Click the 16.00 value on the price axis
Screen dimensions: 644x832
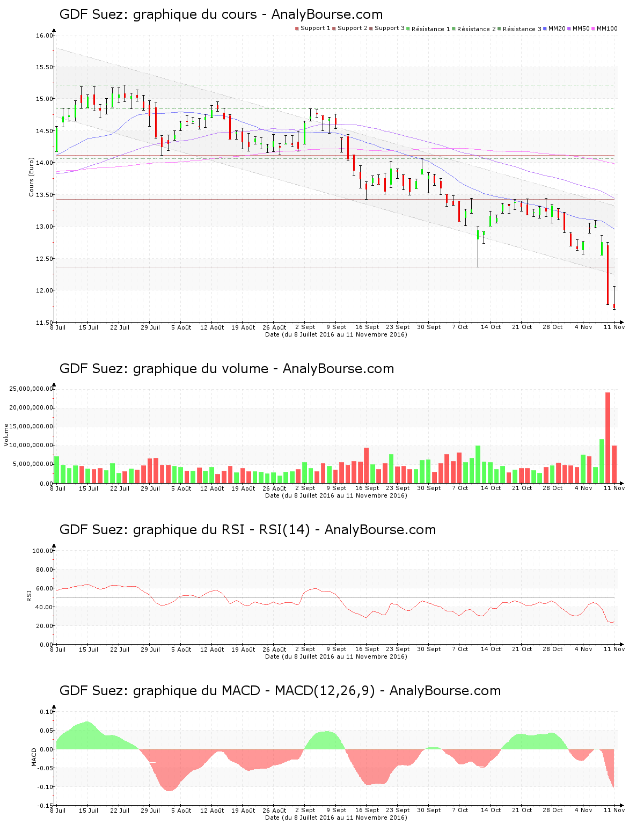[x=45, y=35]
